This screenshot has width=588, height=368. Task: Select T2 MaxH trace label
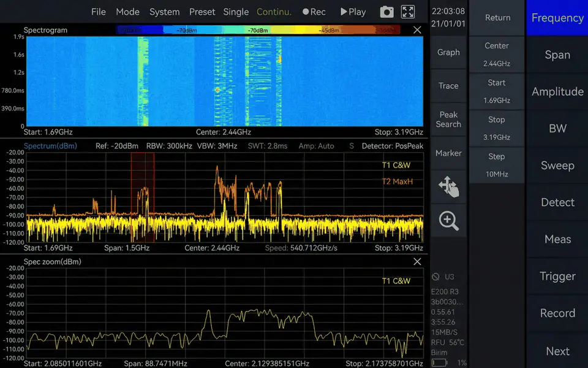click(397, 182)
